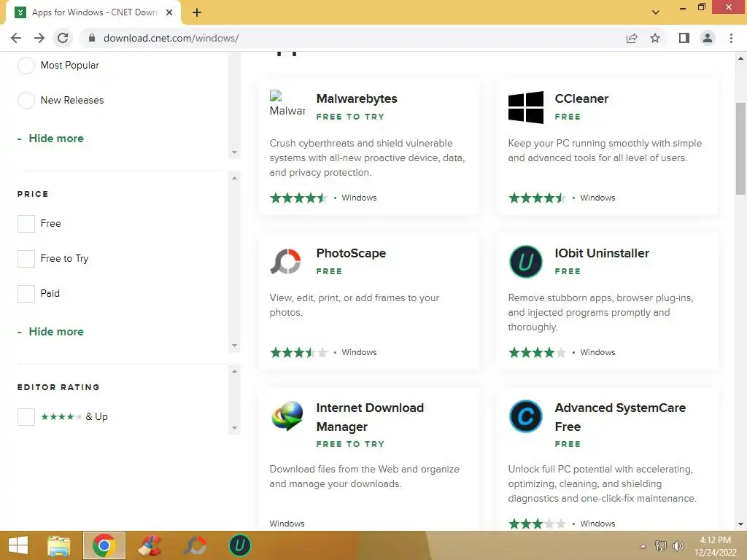The height and width of the screenshot is (560, 747).
Task: Click the 'EDITOR RATING' heading
Action: coord(58,387)
